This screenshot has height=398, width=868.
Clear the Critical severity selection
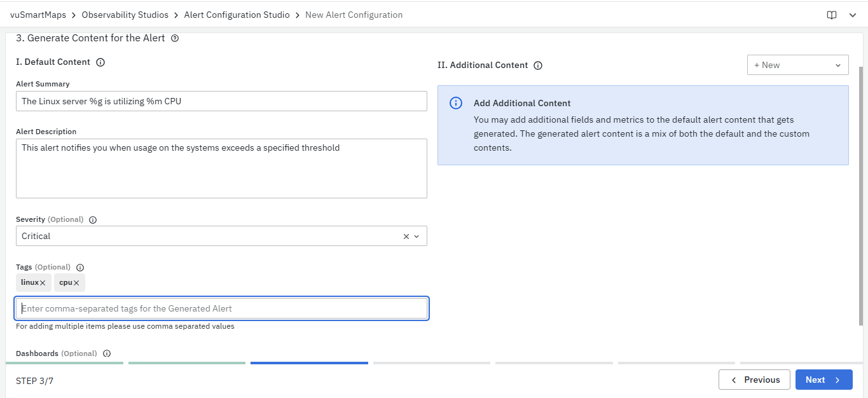click(x=406, y=237)
